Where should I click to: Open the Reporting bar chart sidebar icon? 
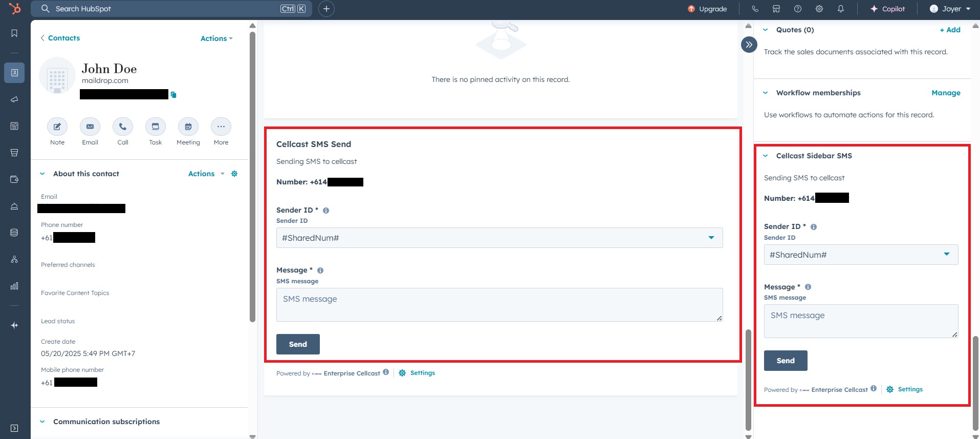point(14,286)
